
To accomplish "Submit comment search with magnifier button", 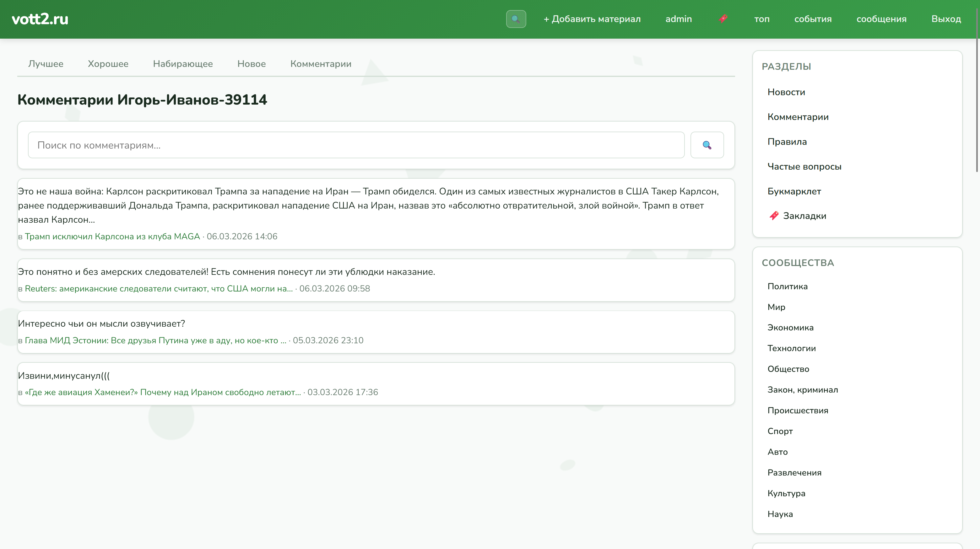I will [x=707, y=145].
